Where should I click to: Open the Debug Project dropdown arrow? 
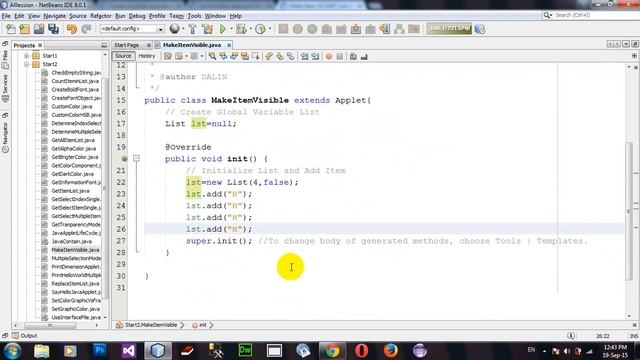pos(250,29)
